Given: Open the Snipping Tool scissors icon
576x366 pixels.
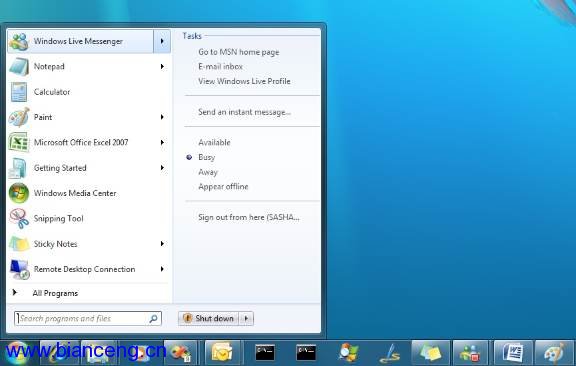Looking at the screenshot, I should point(19,218).
